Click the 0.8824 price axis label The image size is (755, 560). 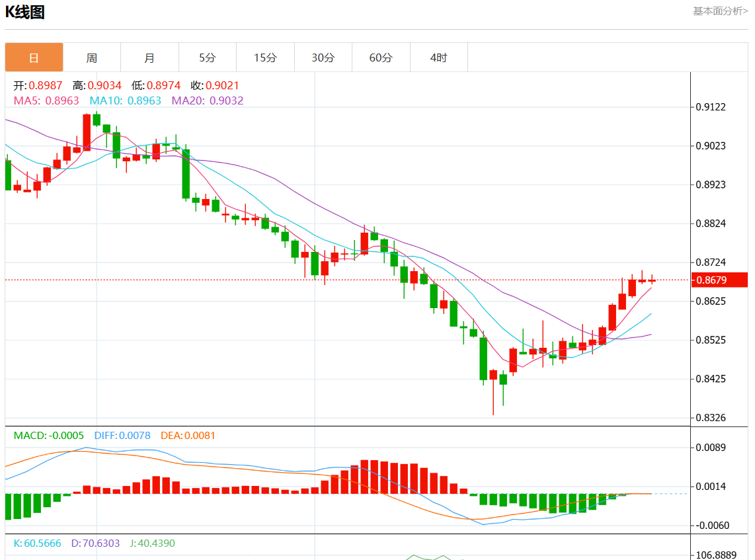(x=711, y=223)
